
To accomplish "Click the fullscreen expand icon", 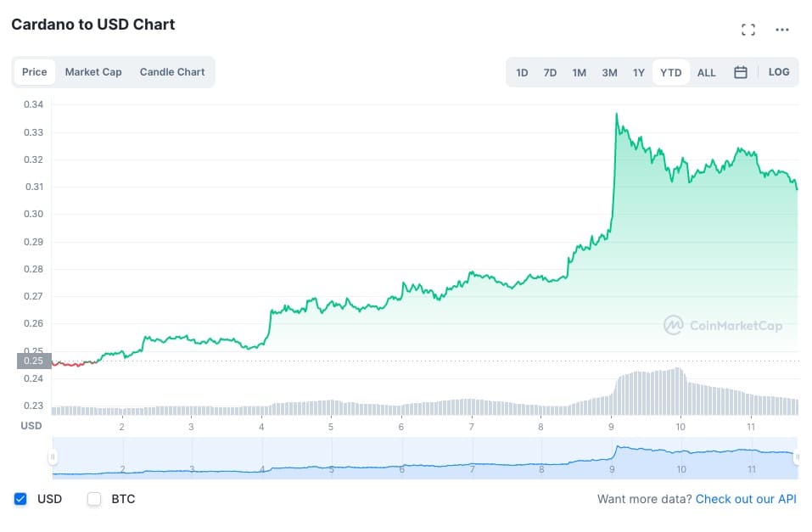I will pyautogui.click(x=748, y=30).
